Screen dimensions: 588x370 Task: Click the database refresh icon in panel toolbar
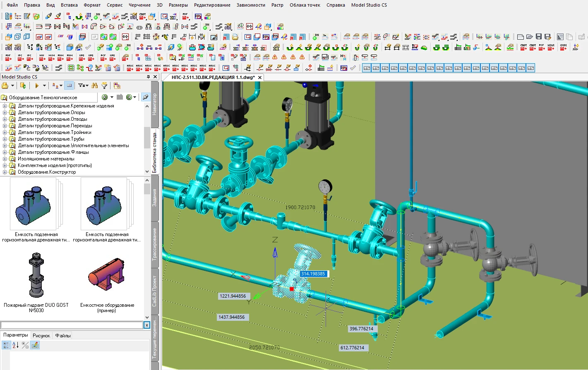pos(23,86)
